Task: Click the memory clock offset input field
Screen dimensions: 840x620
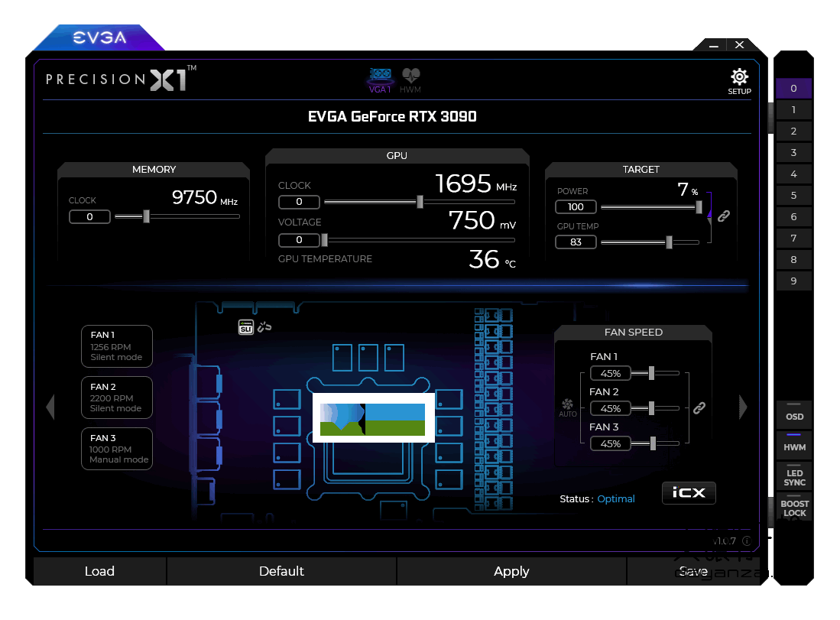Action: (x=89, y=216)
